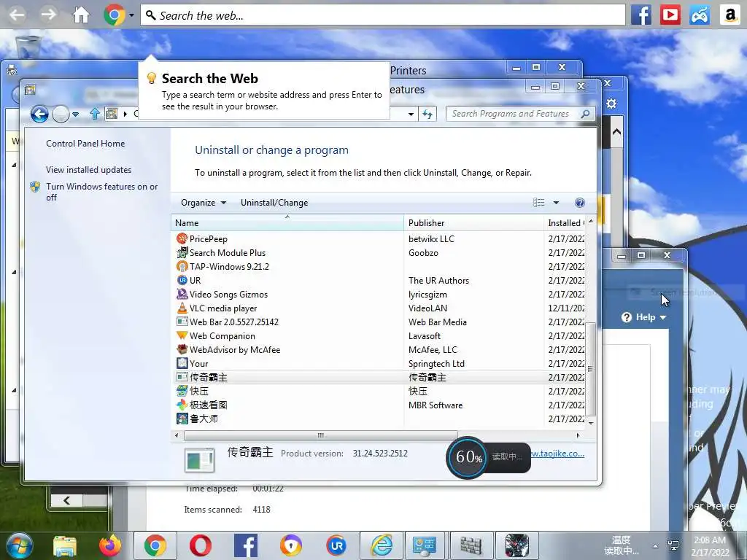Show hidden system tray icons arrow
The image size is (747, 560).
[x=656, y=546]
